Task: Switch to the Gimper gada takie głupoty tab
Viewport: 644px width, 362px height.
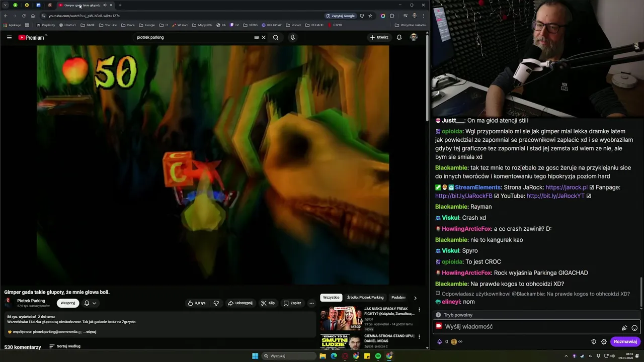Action: point(82,5)
